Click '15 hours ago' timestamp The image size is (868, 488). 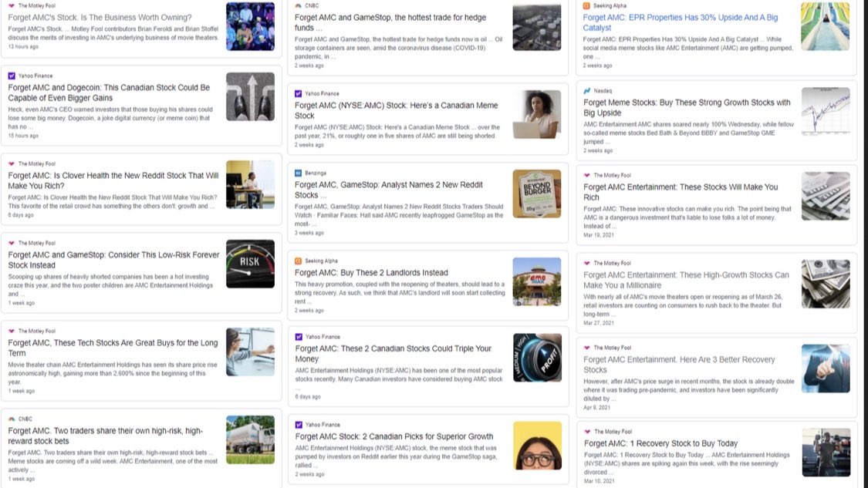(23, 136)
